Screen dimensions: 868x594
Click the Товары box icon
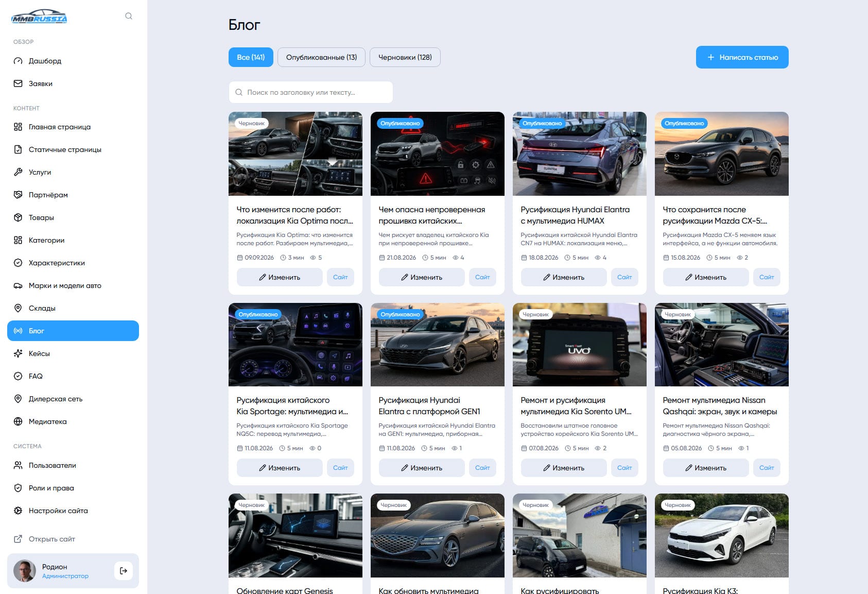[18, 217]
